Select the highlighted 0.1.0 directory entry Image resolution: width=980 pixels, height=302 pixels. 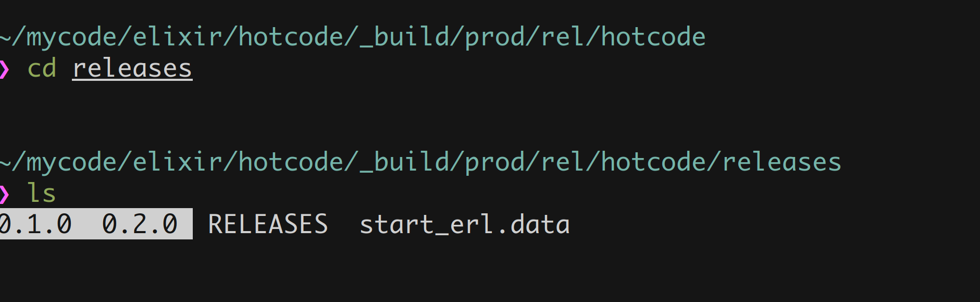point(35,224)
